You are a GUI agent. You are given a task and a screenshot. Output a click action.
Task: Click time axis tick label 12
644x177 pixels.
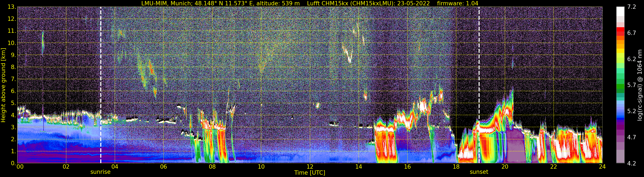point(310,167)
